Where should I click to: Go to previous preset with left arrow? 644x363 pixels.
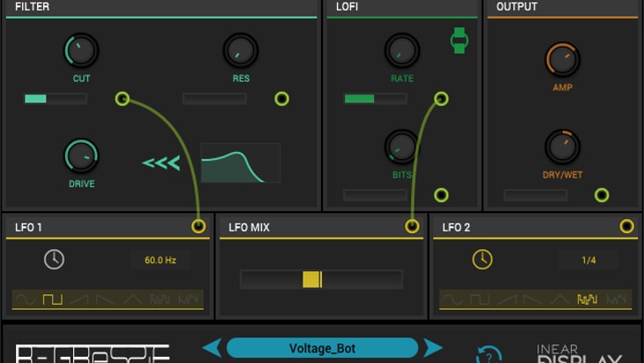(x=213, y=348)
